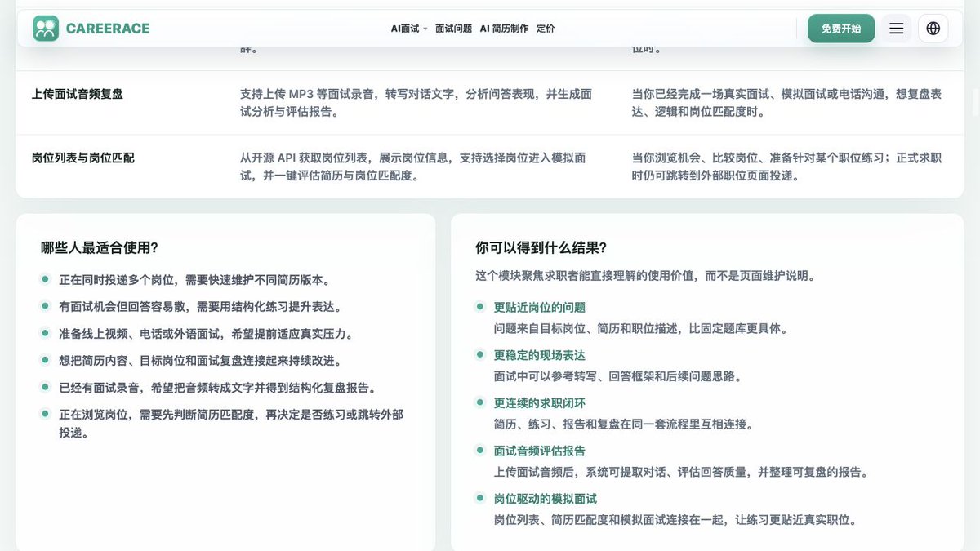Click 有面试机会但回答容易散 list item
980x551 pixels.
[200, 307]
